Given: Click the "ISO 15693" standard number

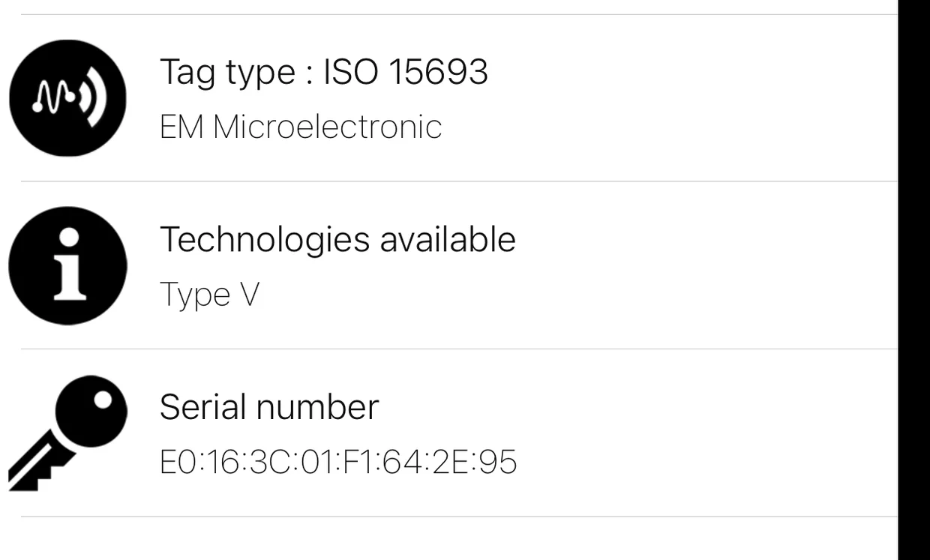Looking at the screenshot, I should coord(406,72).
